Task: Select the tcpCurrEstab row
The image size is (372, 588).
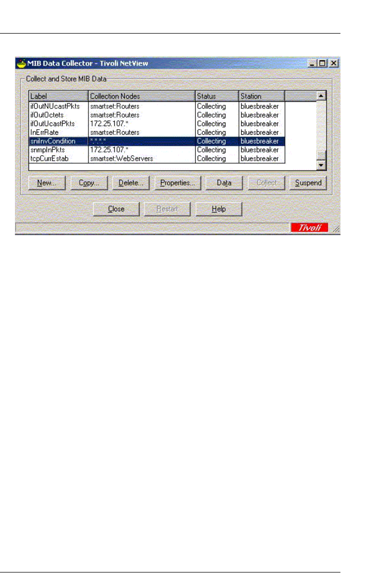Action: pos(157,159)
